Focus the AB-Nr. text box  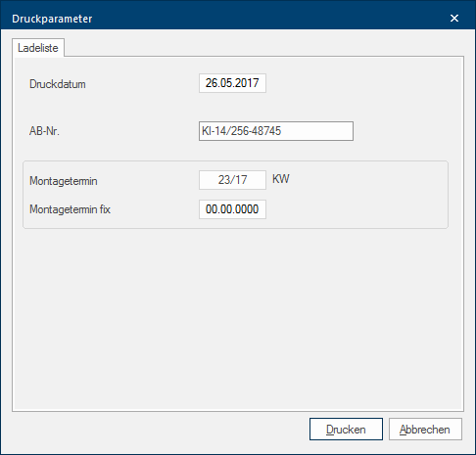[276, 131]
